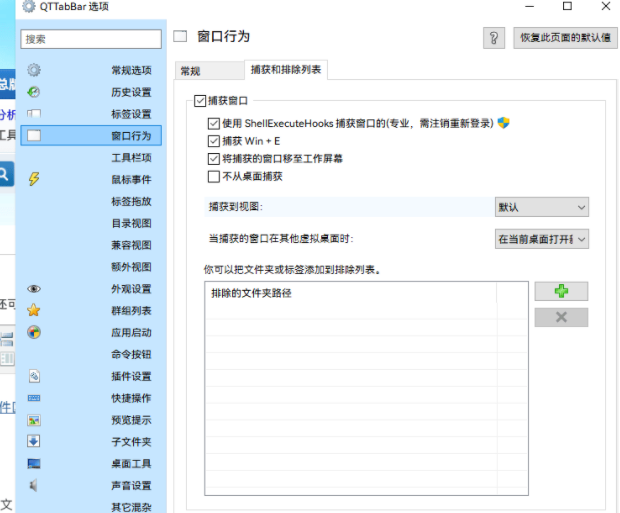Toggle 将捕获的窗口移至工作屏幕 checkbox
This screenshot has width=620, height=513.
point(214,159)
